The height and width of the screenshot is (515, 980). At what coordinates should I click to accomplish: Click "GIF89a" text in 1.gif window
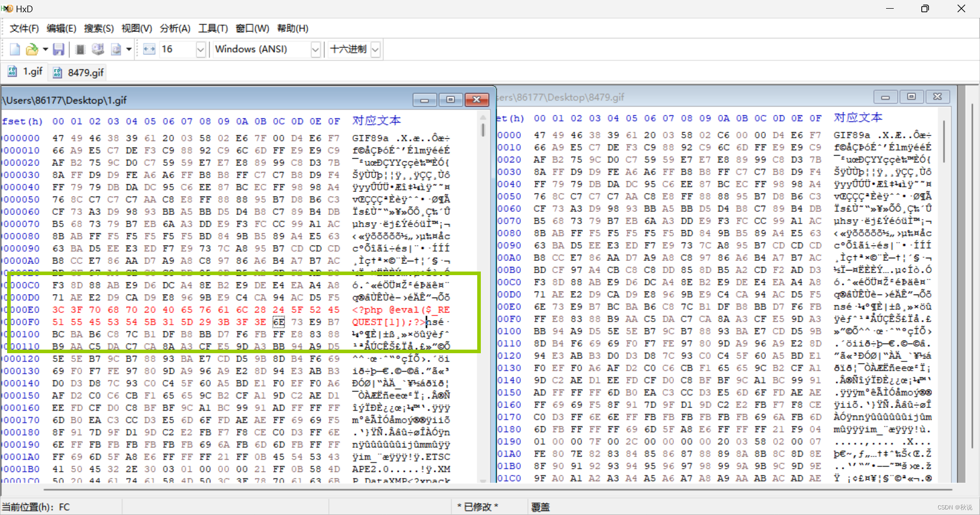point(370,138)
